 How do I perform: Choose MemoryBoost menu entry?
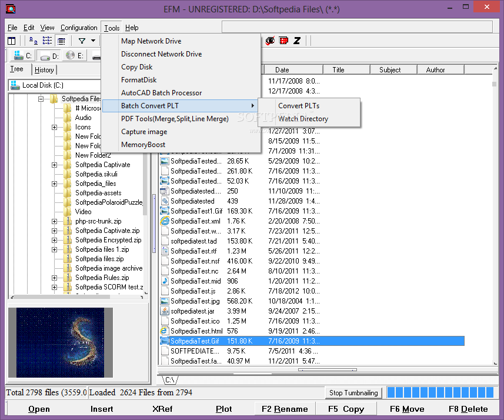pyautogui.click(x=181, y=145)
